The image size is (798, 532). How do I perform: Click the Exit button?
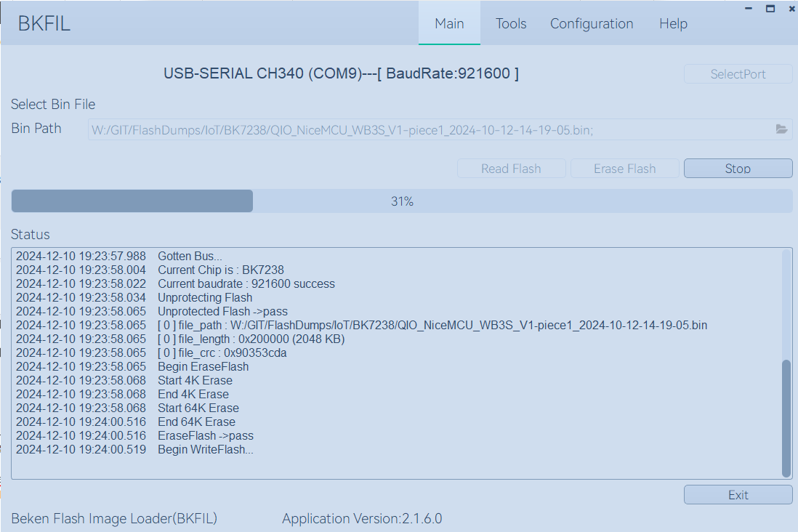(738, 495)
